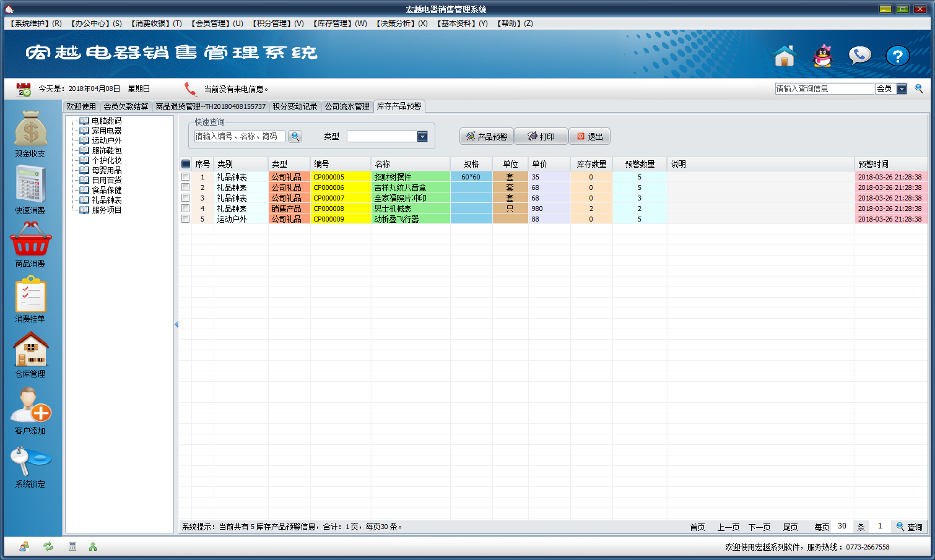Open the blue help question mark icon

click(897, 56)
